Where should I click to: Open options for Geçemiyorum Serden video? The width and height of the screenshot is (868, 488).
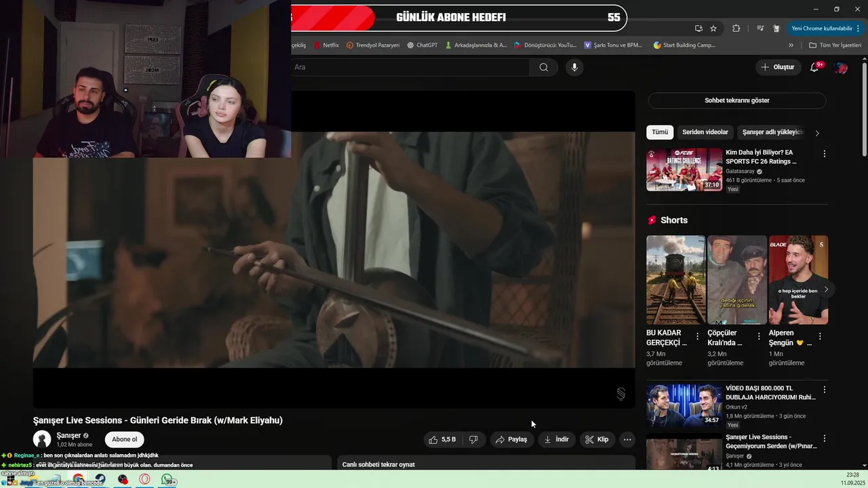(825, 439)
